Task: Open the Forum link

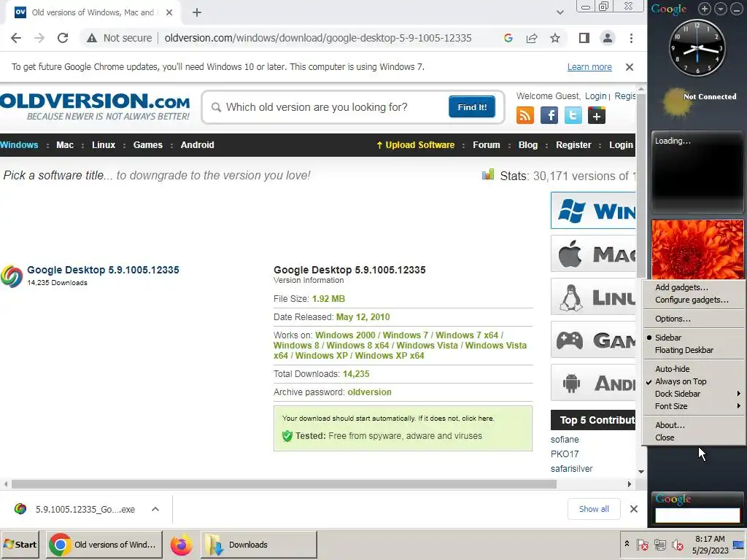Action: coord(487,145)
